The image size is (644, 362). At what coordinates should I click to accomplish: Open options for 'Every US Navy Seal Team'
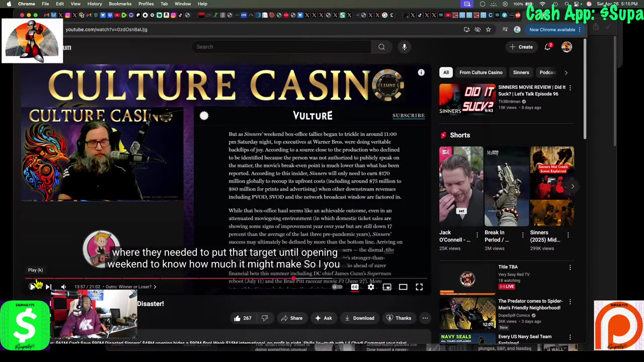point(570,337)
